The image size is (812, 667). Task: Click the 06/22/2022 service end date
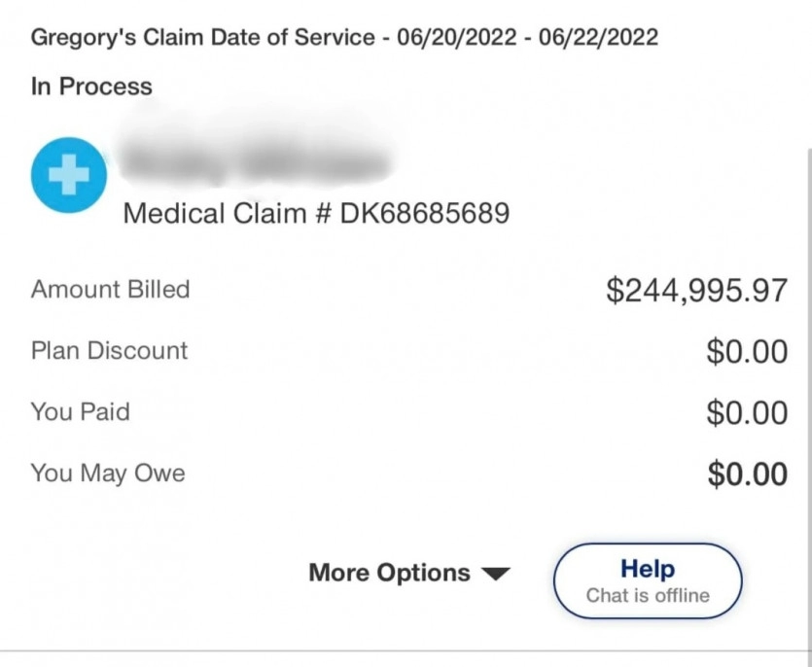pyautogui.click(x=599, y=37)
